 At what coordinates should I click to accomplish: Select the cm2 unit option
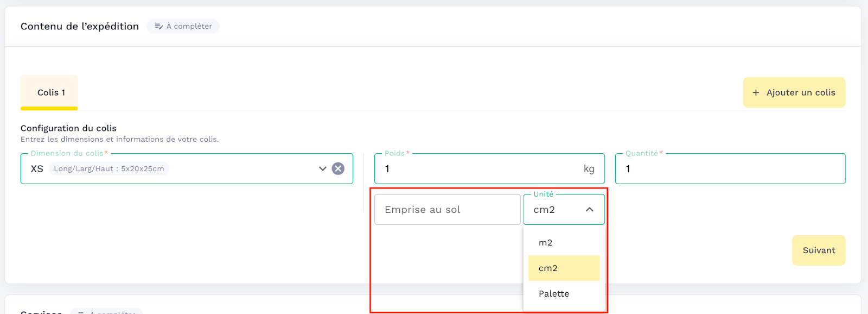click(548, 268)
